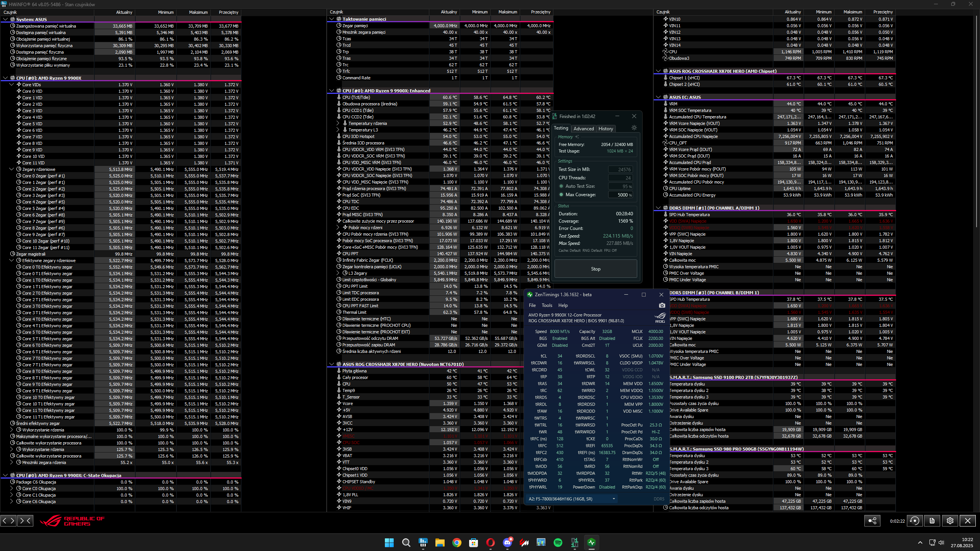Collapse the Taktowanie pamięci section

332,19
